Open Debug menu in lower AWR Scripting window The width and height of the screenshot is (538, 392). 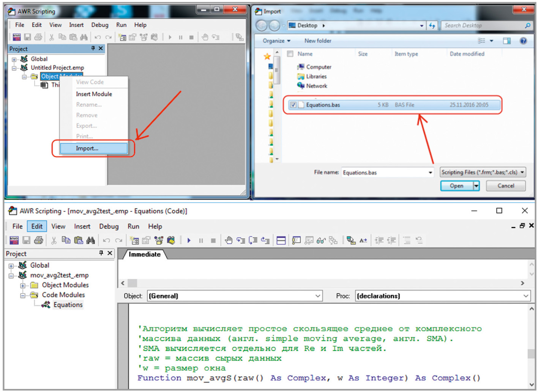click(x=109, y=226)
